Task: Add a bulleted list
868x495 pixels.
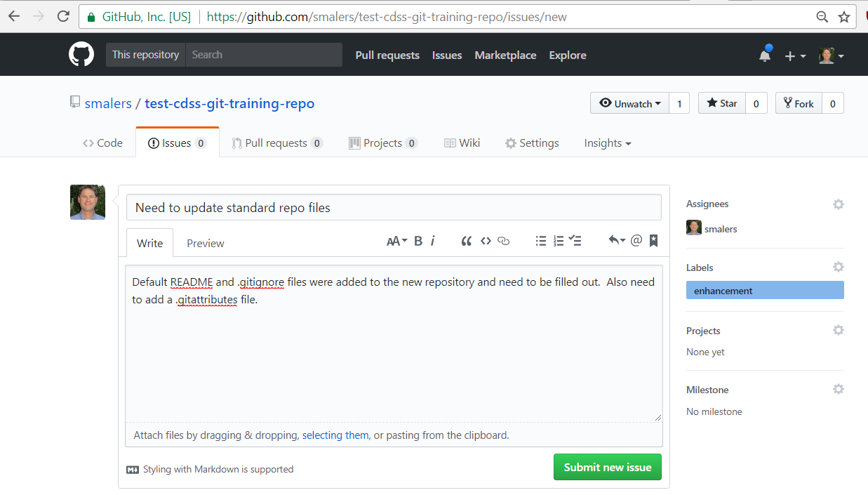Action: [540, 241]
